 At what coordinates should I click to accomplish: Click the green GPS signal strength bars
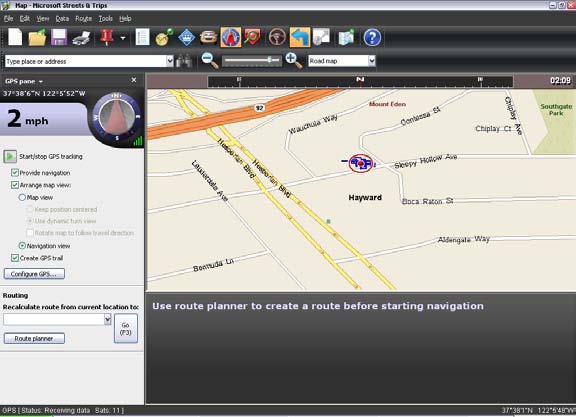click(138, 141)
